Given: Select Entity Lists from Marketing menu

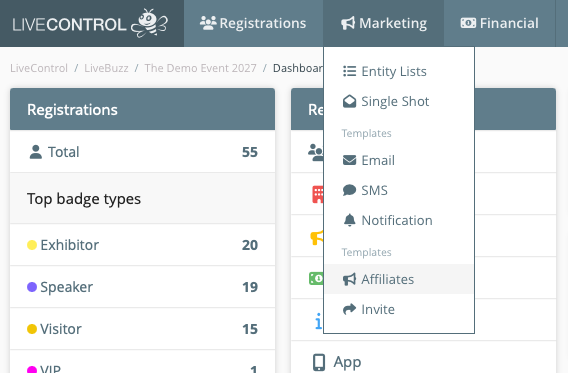Looking at the screenshot, I should tap(399, 71).
